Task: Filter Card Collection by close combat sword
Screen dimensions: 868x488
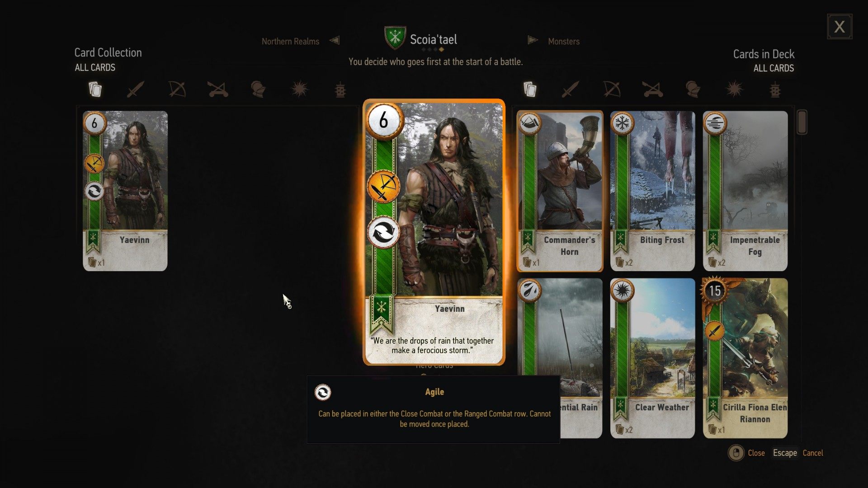Action: (135, 89)
